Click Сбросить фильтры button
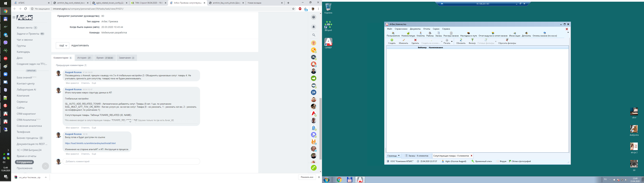644x183 pixels. (x=507, y=42)
